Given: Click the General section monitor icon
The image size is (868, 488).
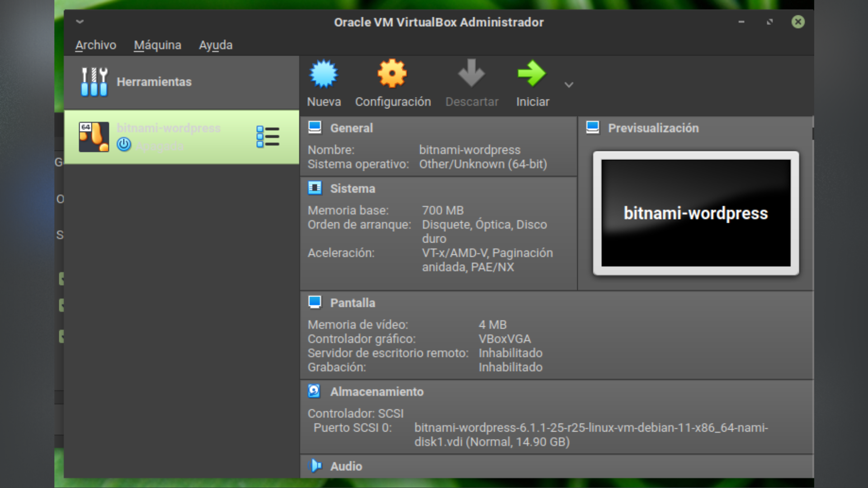Looking at the screenshot, I should click(315, 128).
